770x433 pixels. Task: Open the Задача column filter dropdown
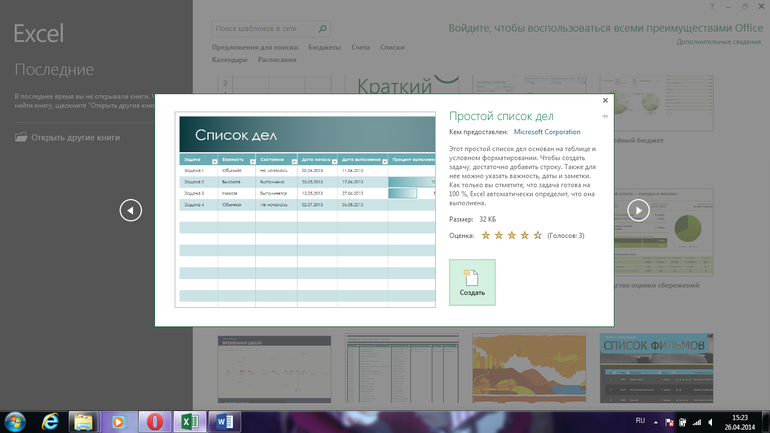pos(213,160)
